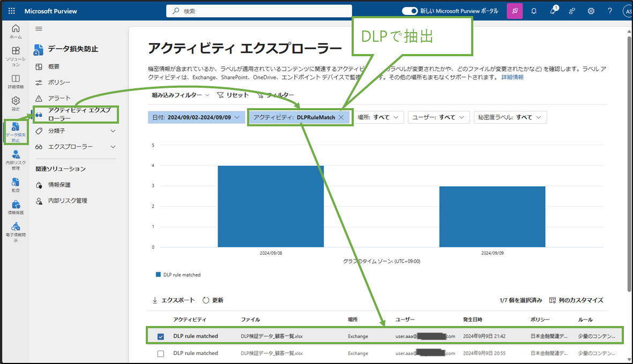
Task: Click 列のカスタマイズ button
Action: pos(576,300)
